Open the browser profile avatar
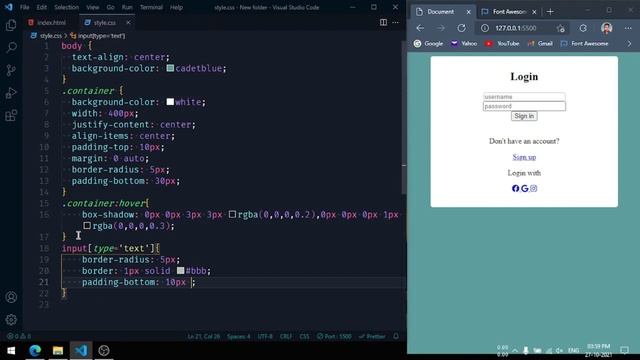The image size is (640, 360). (607, 28)
